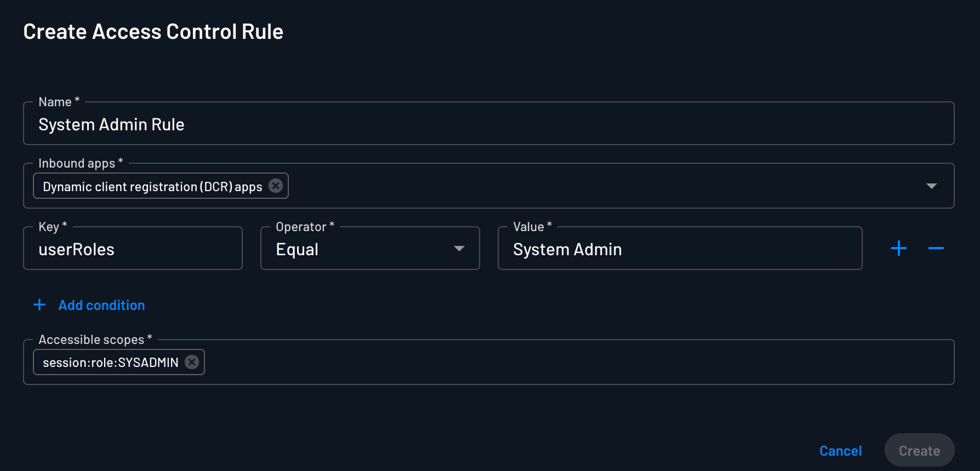Viewport: 980px width, 471px height.
Task: Remove the Dynamic client registration (DCR) apps chip
Action: 275,186
